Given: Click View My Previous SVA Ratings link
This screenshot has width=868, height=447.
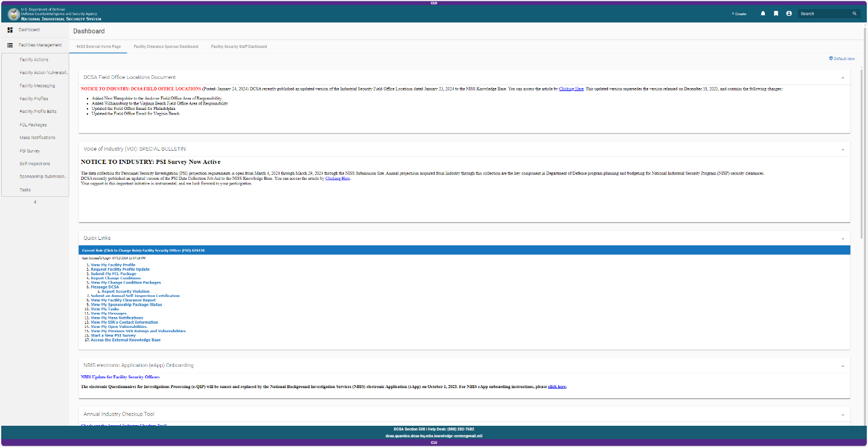Looking at the screenshot, I should [138, 331].
